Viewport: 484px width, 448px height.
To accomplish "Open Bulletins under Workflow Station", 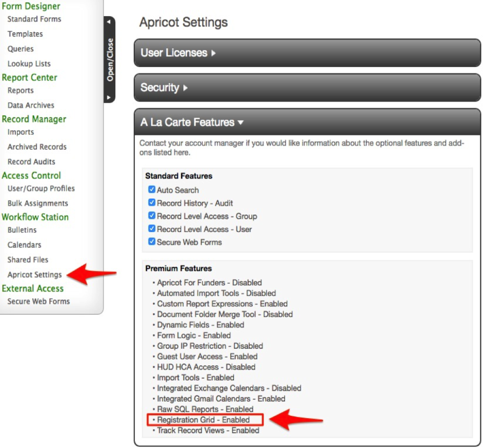I will 21,230.
